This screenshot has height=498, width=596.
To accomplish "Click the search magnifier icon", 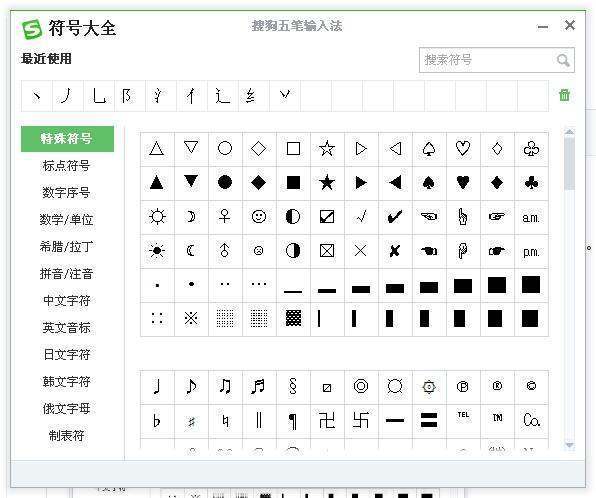I will coord(563,60).
